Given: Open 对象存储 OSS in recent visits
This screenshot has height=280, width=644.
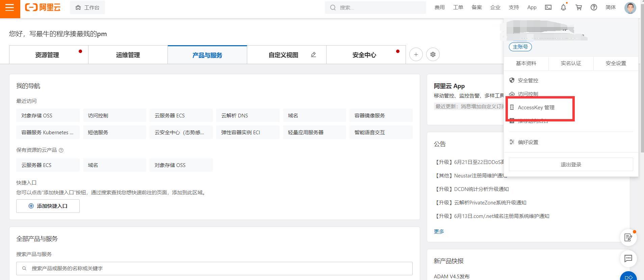Looking at the screenshot, I should coord(48,115).
